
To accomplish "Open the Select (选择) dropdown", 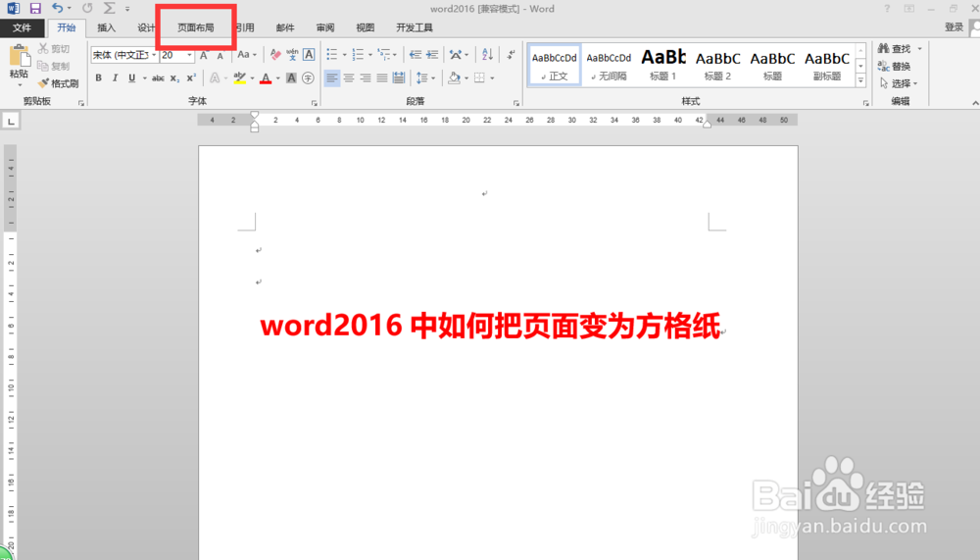I will click(899, 83).
